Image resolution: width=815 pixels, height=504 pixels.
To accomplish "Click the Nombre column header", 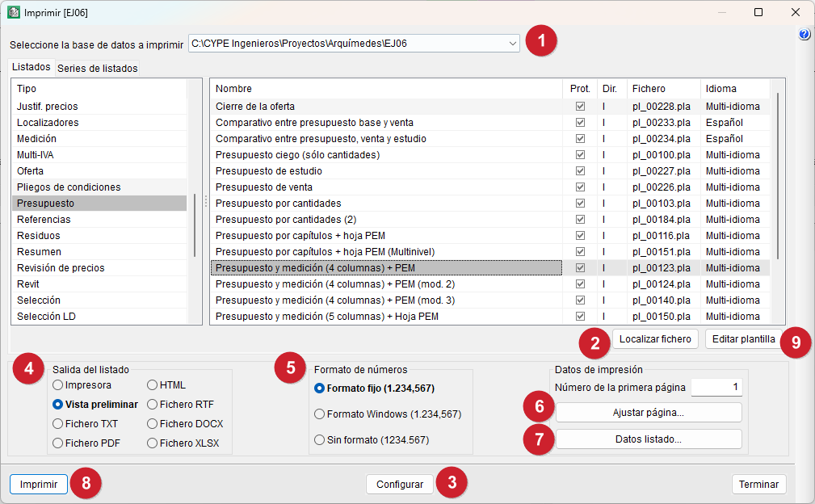I will coord(386,89).
